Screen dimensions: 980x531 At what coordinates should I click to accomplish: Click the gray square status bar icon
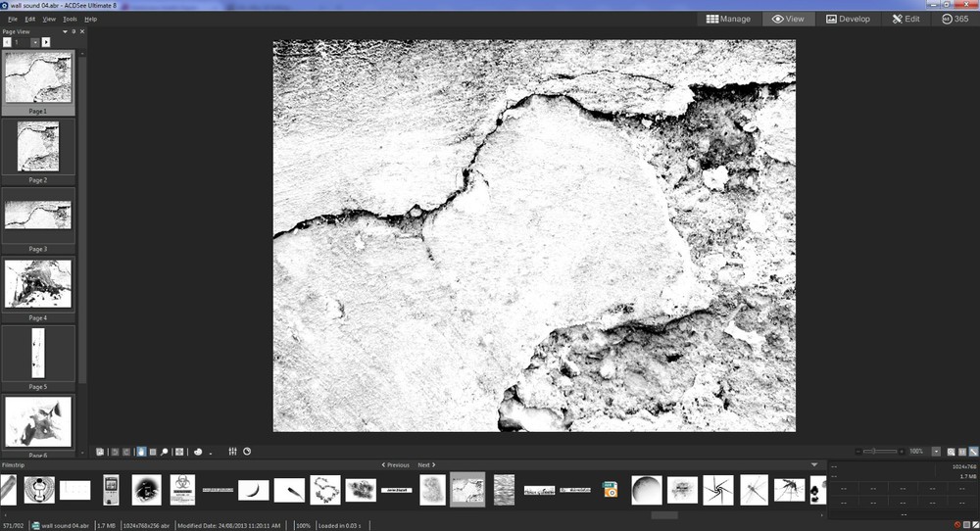click(966, 525)
